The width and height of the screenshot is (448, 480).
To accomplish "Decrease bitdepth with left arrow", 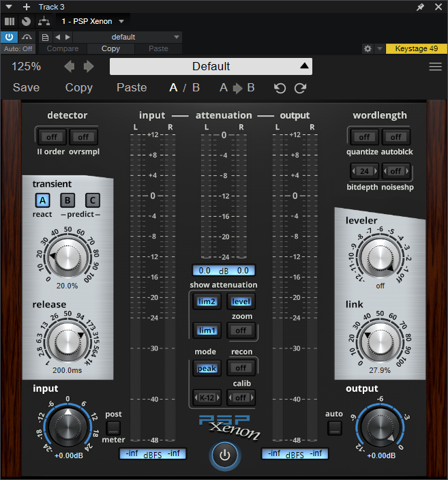I will [354, 171].
